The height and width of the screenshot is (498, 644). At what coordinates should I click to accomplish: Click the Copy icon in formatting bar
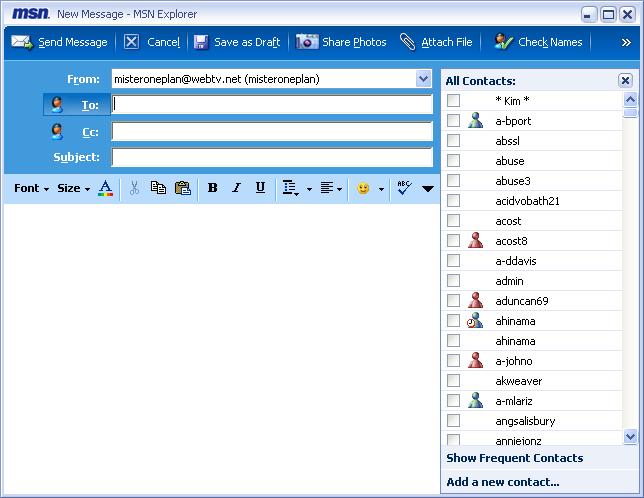click(x=158, y=188)
